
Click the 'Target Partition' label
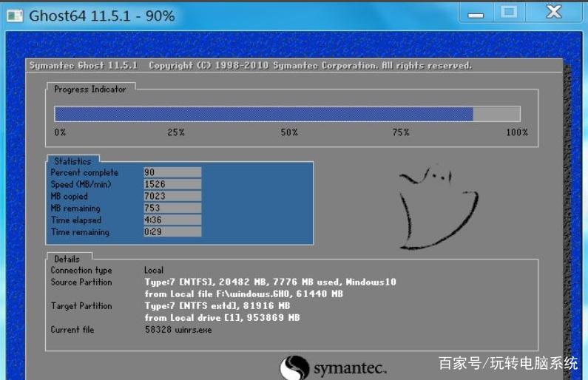tap(81, 306)
